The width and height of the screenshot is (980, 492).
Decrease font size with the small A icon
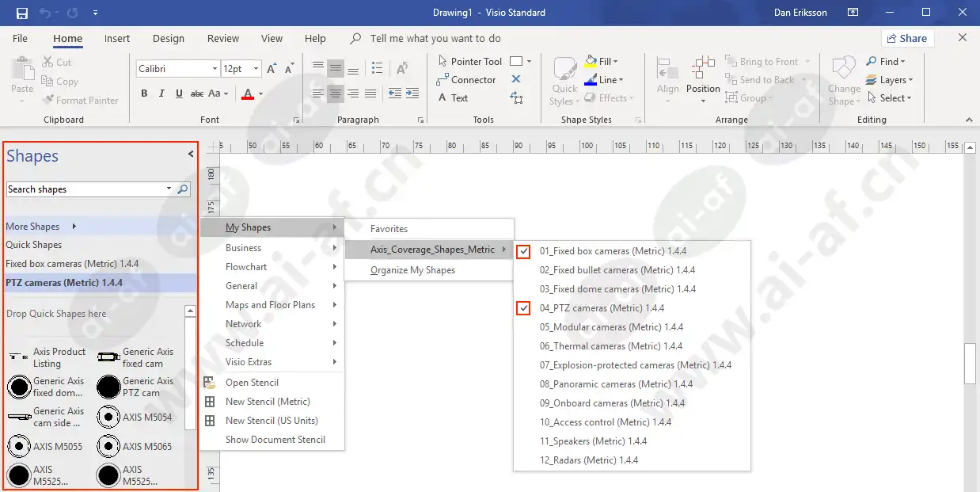(288, 69)
